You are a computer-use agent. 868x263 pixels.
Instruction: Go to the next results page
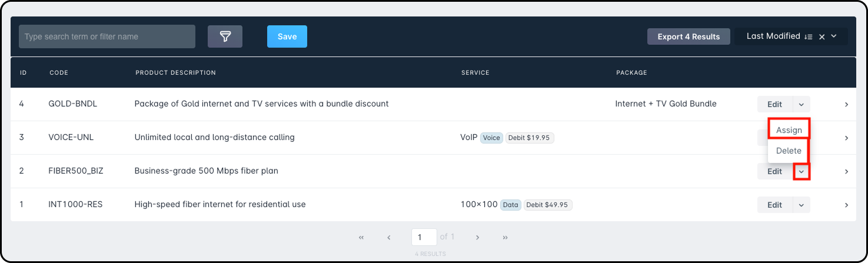(x=478, y=238)
